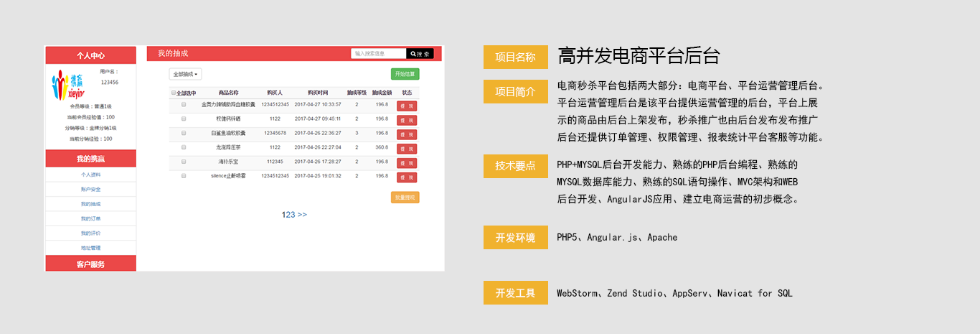
Task: Open 地址管理 in the sidebar
Action: point(91,248)
